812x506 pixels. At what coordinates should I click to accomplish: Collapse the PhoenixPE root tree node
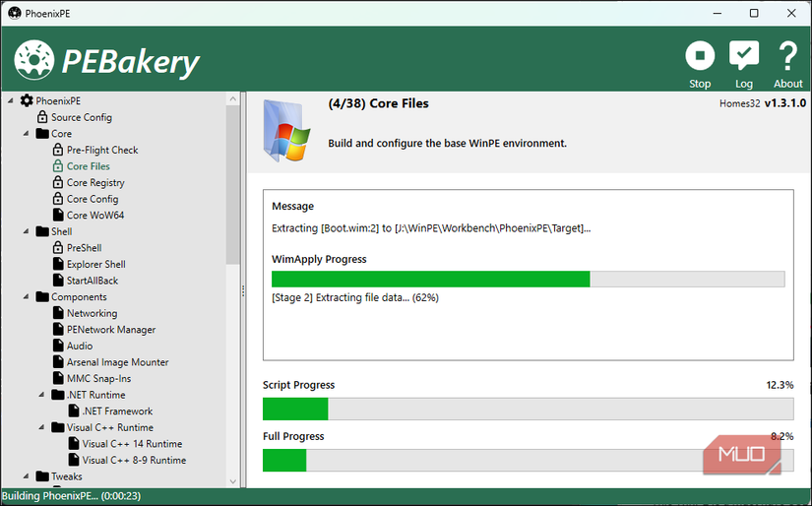coord(11,100)
